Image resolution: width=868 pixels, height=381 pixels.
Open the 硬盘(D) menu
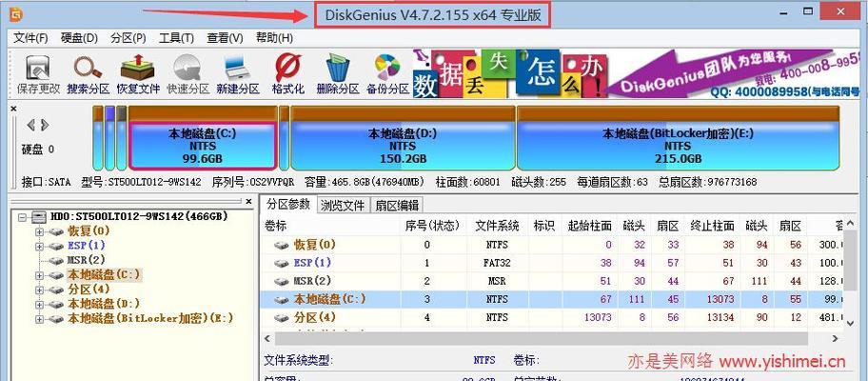(x=79, y=38)
